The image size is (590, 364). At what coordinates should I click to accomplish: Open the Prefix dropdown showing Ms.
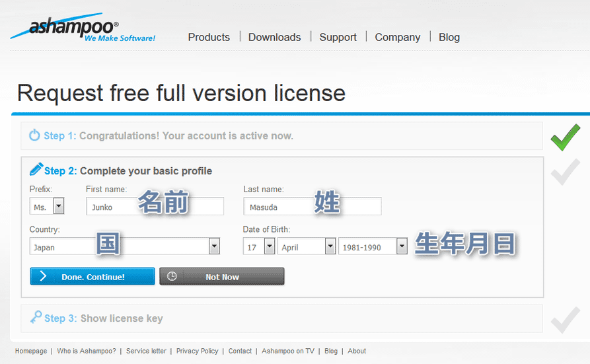pyautogui.click(x=47, y=206)
